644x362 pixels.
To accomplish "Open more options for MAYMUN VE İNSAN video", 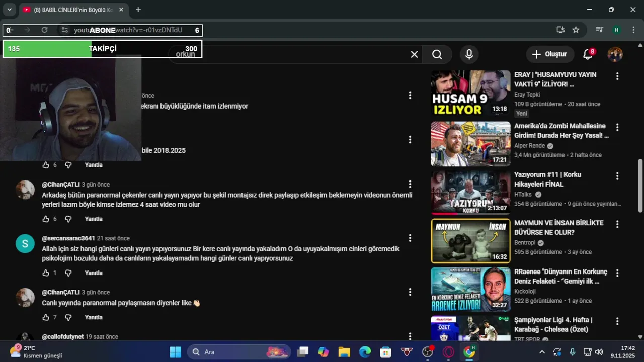I will pyautogui.click(x=617, y=224).
